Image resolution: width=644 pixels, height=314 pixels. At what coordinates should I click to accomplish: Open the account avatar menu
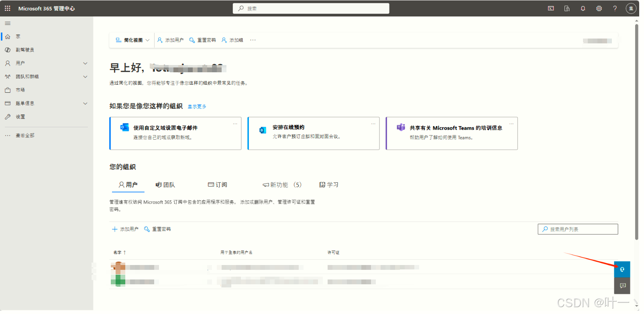(x=631, y=8)
